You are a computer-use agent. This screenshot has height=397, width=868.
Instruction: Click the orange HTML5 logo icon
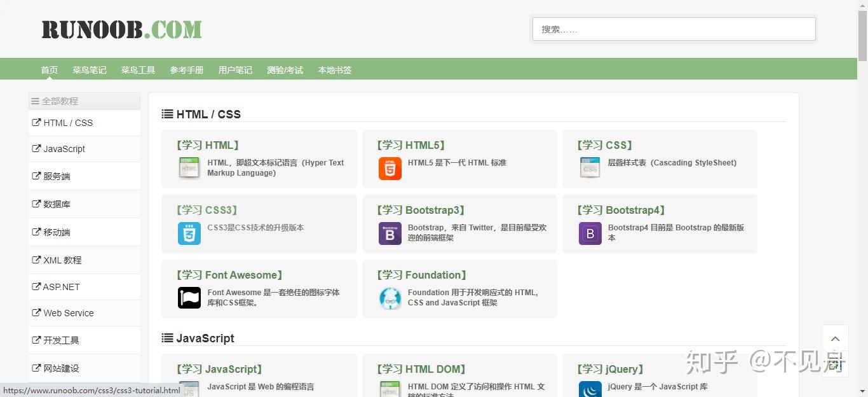[x=390, y=169]
